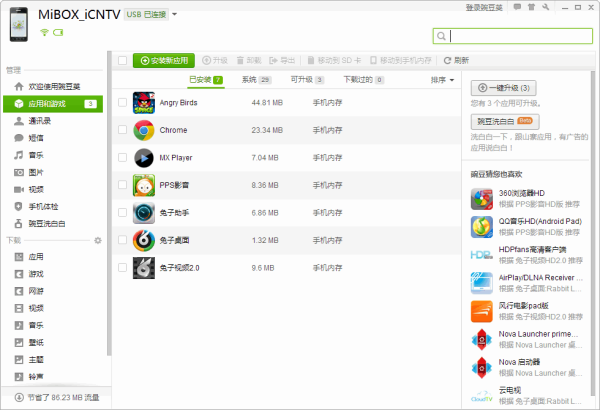The image size is (600, 410).
Task: Switch to the 系统 tab
Action: 256,80
